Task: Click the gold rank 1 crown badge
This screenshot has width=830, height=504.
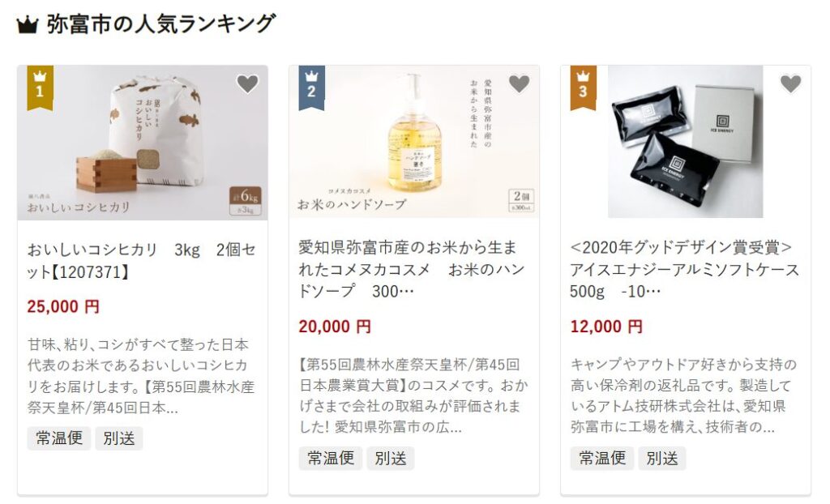Action: [40, 88]
